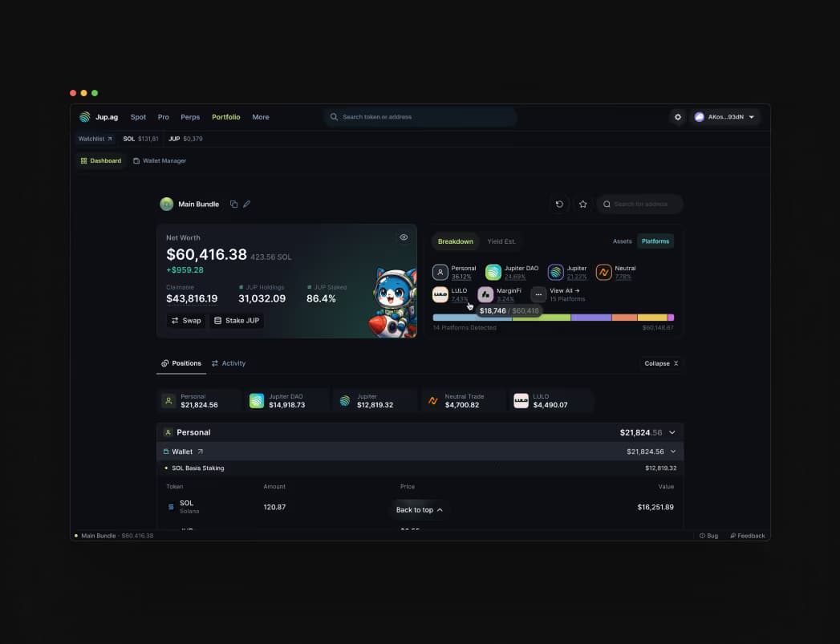Click the Stake JUP button
840x644 pixels.
pos(237,321)
